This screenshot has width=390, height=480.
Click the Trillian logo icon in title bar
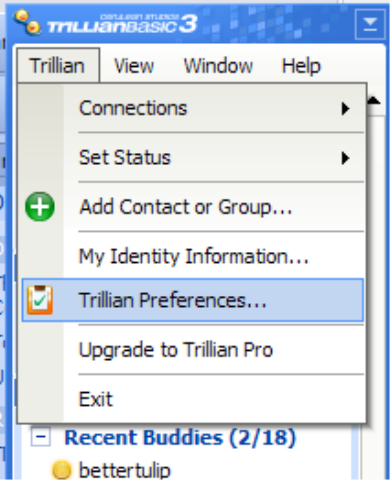[x=28, y=22]
